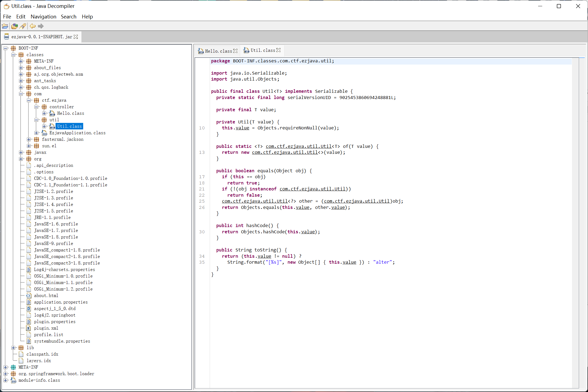
Task: Click the plugin.xml file icon
Action: (x=29, y=328)
